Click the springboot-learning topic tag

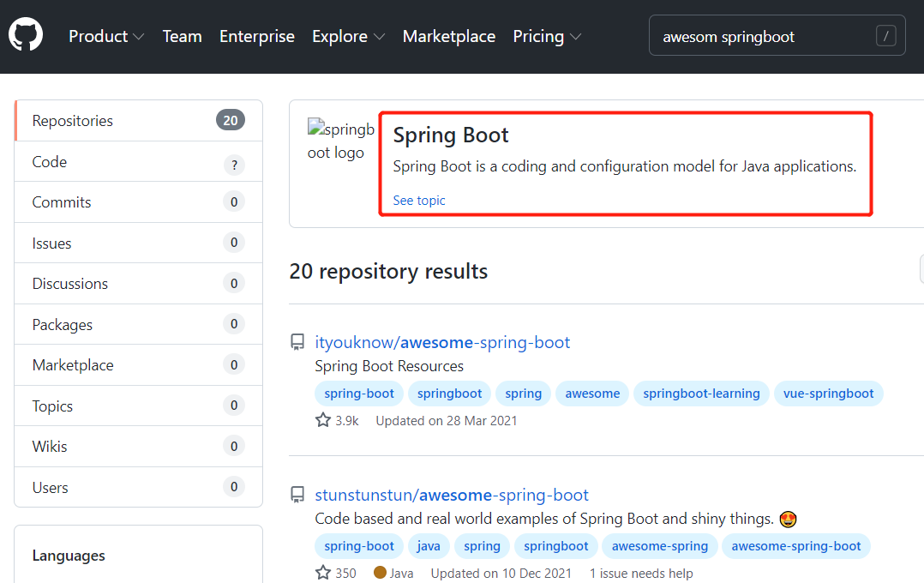[x=701, y=394]
